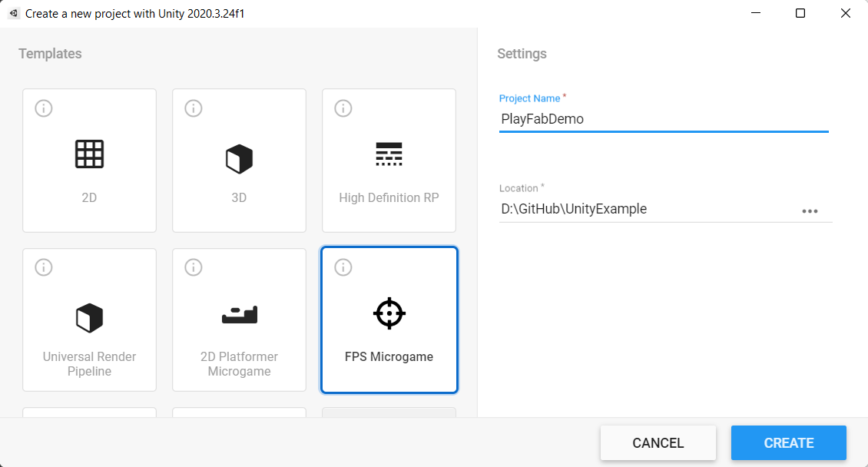
Task: Open info for High Definition RP template
Action: (x=343, y=108)
